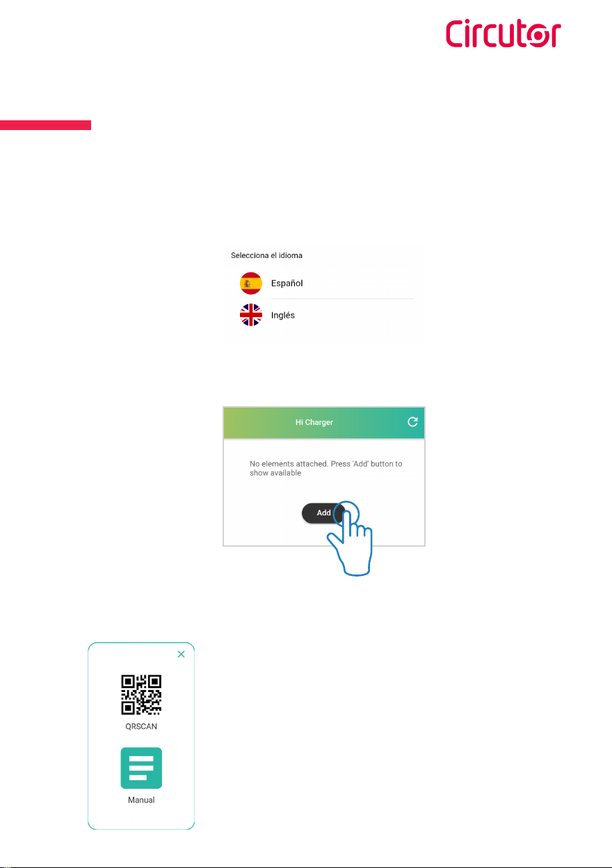The image size is (612, 868).
Task: Click the red accent bar
Action: 45,125
